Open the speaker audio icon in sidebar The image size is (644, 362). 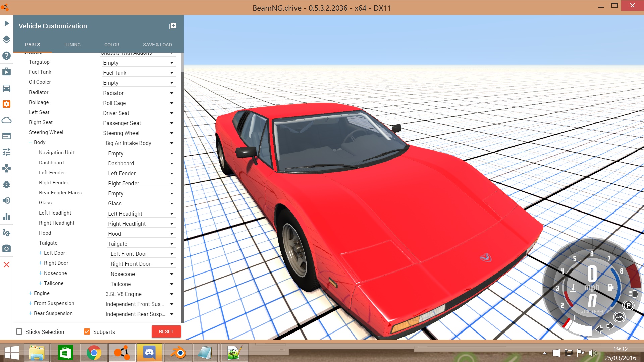[6, 200]
